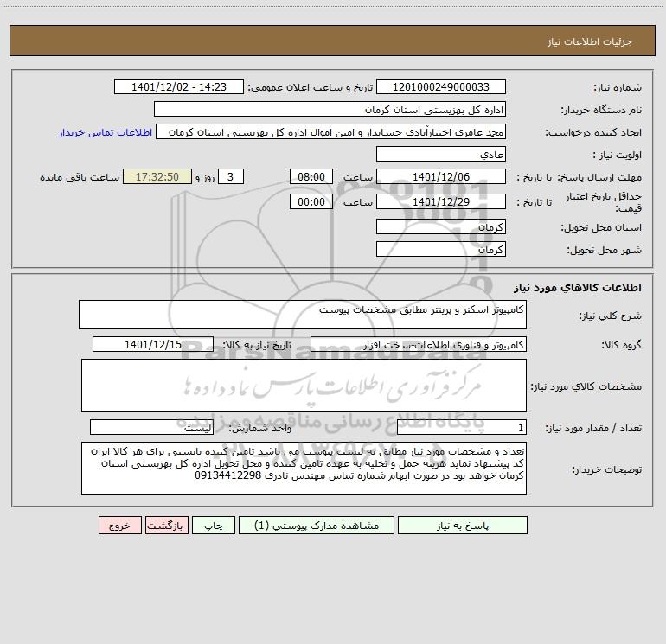Click remaining days field showing 3
This screenshot has height=644, width=666.
231,176
